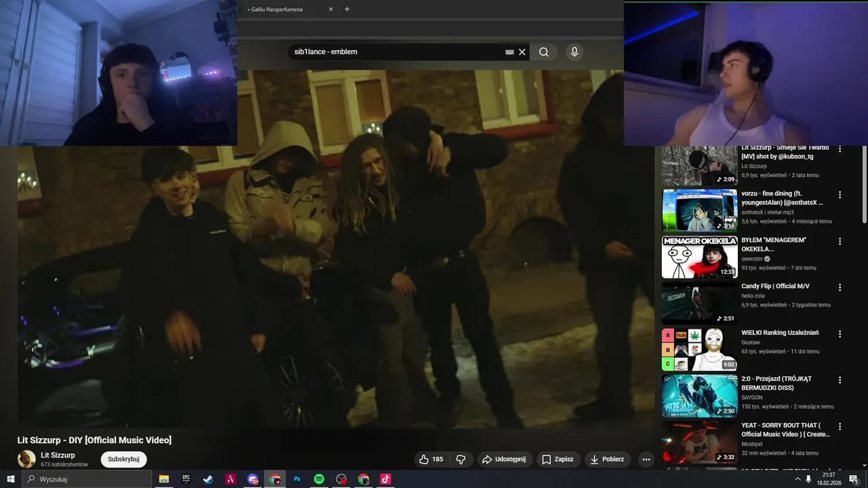Open options menu for 'Śmieje Się Twardo' video
Viewport: 868px width, 488px height.
pos(840,149)
